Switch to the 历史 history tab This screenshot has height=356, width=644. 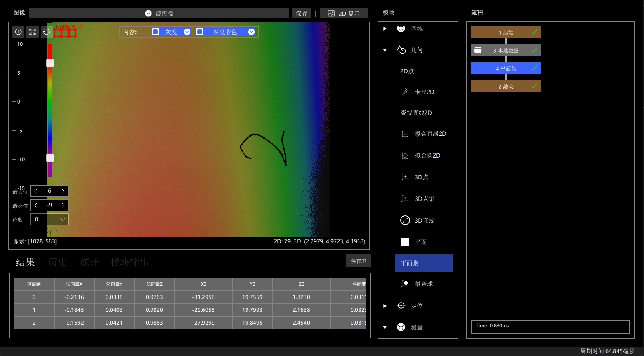57,262
